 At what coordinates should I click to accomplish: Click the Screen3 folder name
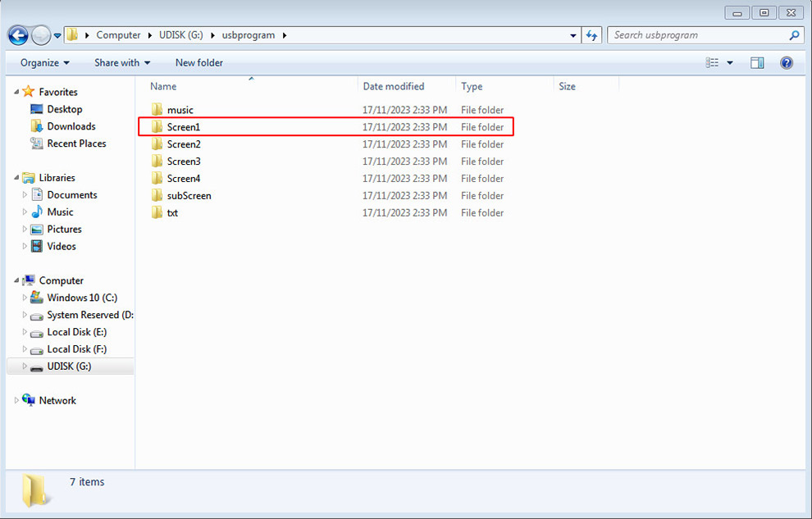(x=184, y=162)
